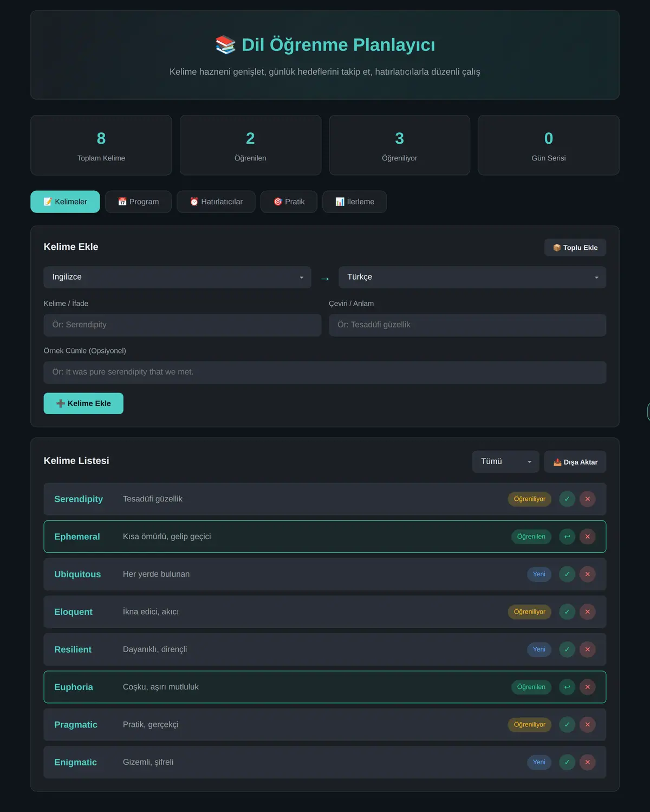Select the word Eloquent in list
Image resolution: width=650 pixels, height=812 pixels.
73,612
